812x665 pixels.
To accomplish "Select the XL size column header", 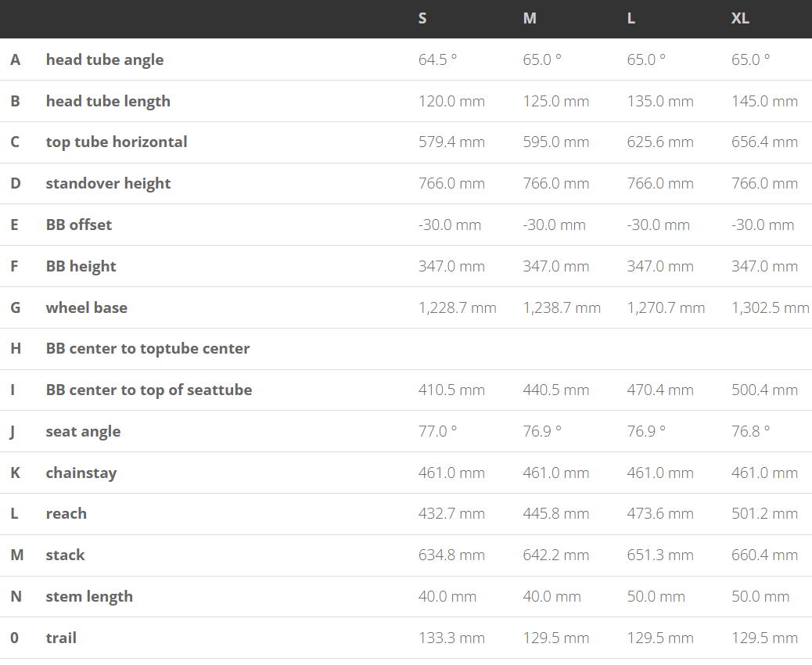I will [x=740, y=18].
